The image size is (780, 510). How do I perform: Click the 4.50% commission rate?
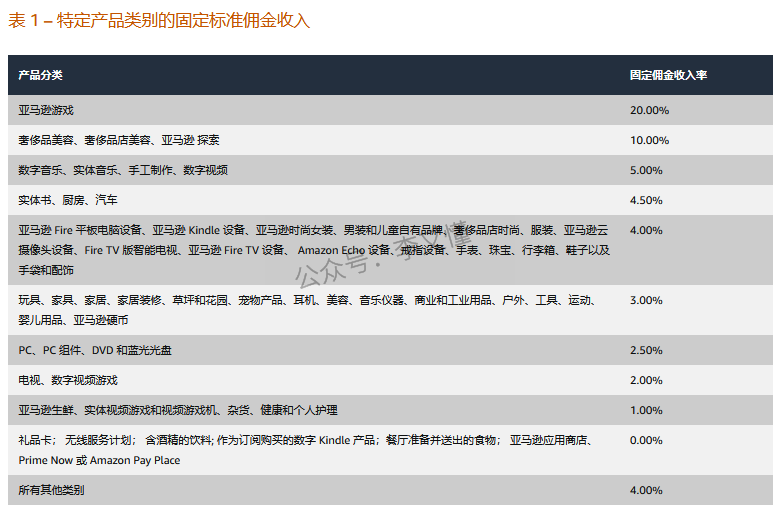click(x=646, y=200)
